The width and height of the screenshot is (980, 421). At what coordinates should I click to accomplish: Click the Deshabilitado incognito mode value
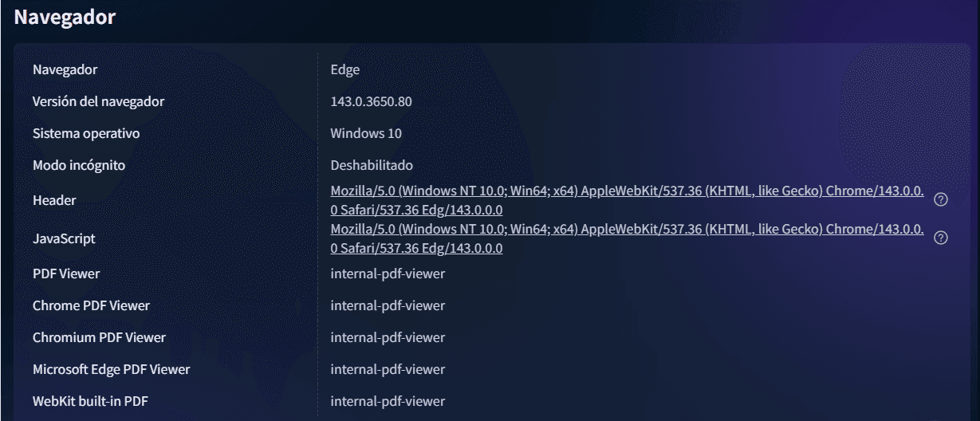click(x=372, y=165)
